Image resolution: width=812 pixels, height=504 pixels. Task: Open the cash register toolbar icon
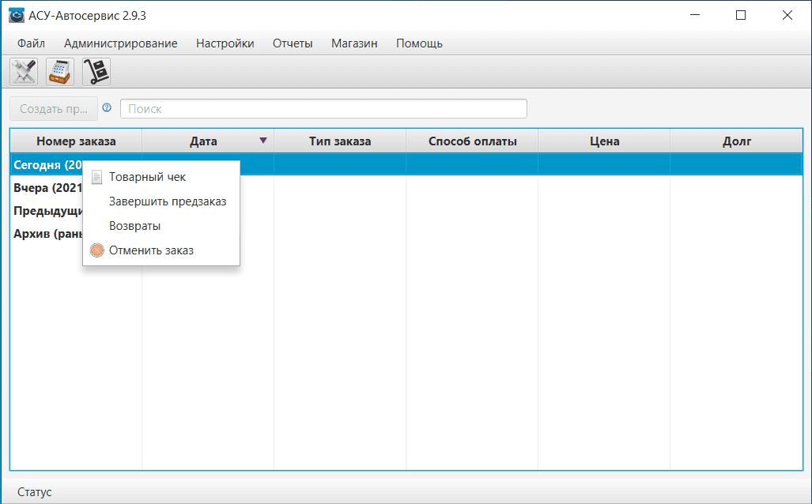coord(60,71)
